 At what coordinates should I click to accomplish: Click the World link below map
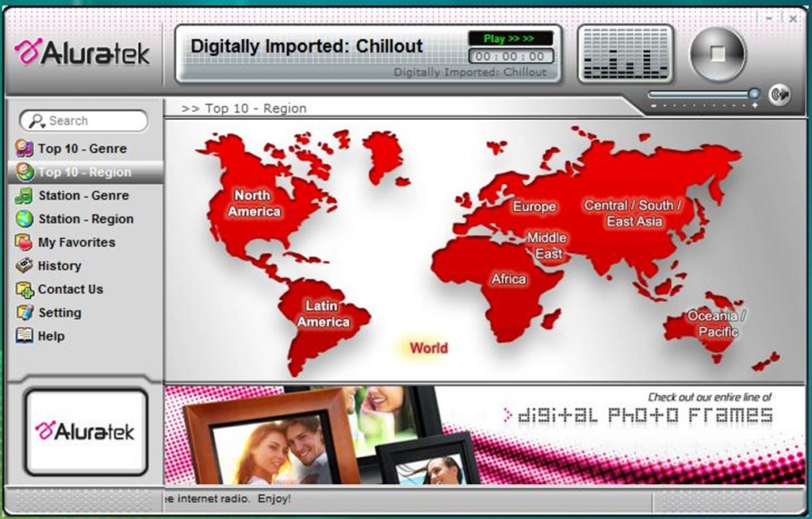[428, 348]
